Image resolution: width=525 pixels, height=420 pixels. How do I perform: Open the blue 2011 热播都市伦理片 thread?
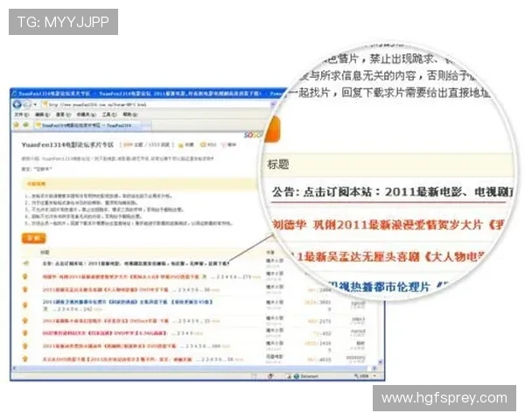click(x=127, y=302)
